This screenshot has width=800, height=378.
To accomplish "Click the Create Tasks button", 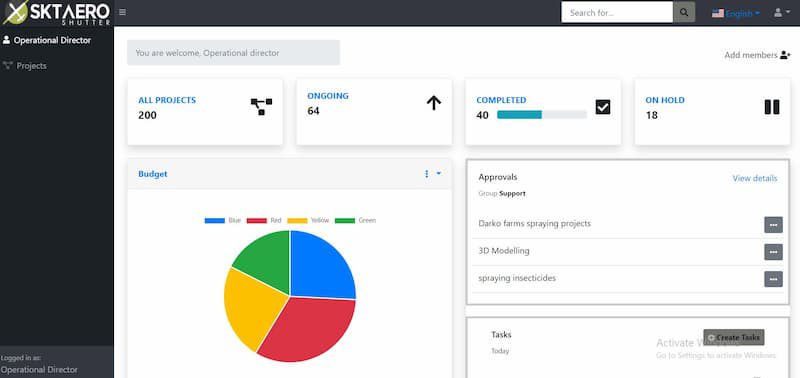I will point(734,337).
